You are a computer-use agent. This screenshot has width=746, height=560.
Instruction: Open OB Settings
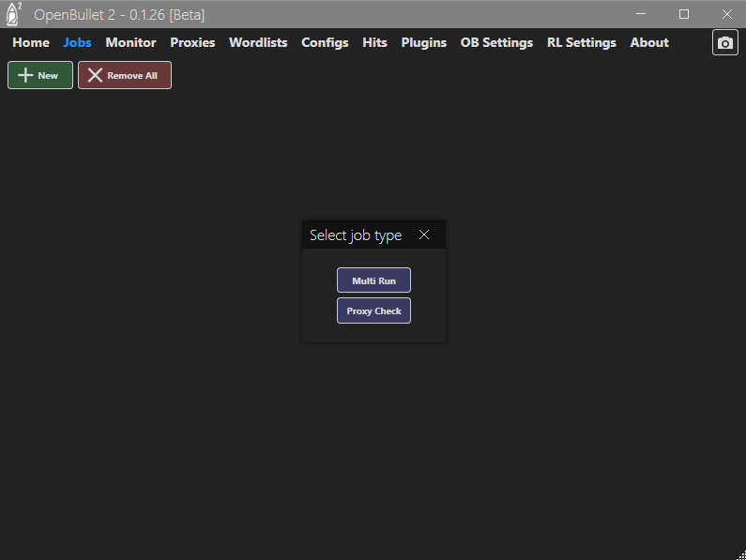(496, 43)
